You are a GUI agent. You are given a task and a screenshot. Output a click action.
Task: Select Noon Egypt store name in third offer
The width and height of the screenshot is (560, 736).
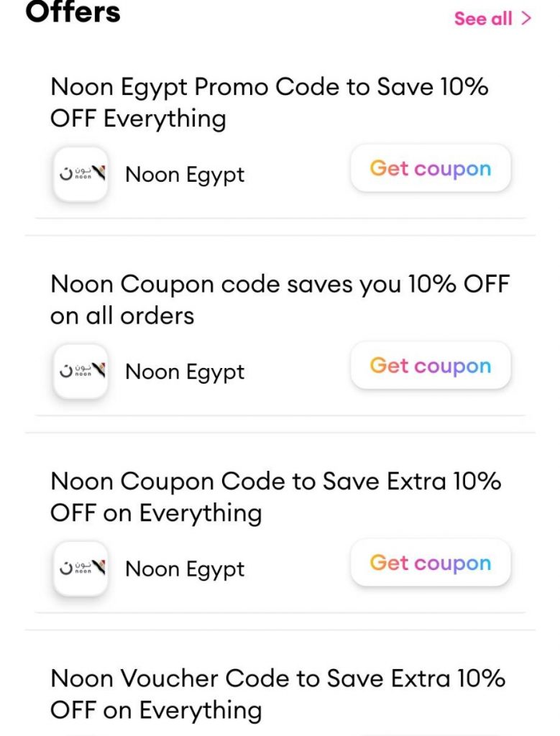(x=185, y=569)
